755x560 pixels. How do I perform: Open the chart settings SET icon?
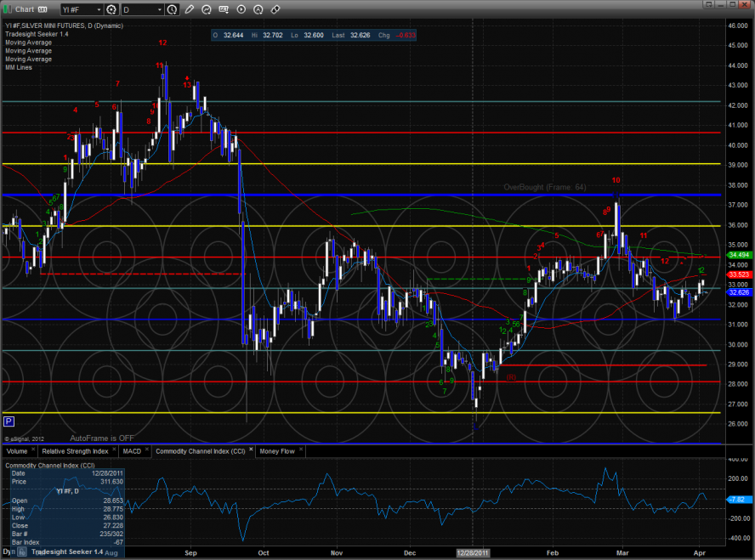[224, 9]
